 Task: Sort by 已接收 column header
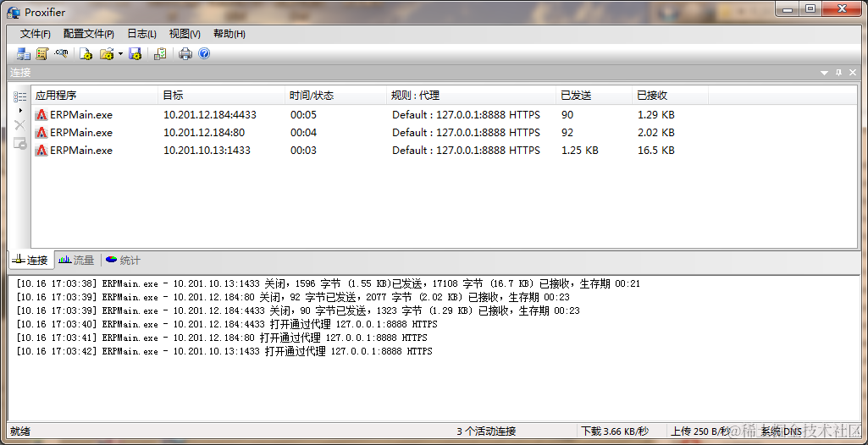671,95
